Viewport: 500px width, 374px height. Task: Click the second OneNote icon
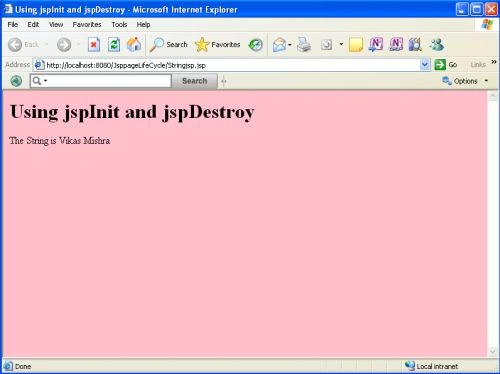pyautogui.click(x=396, y=44)
